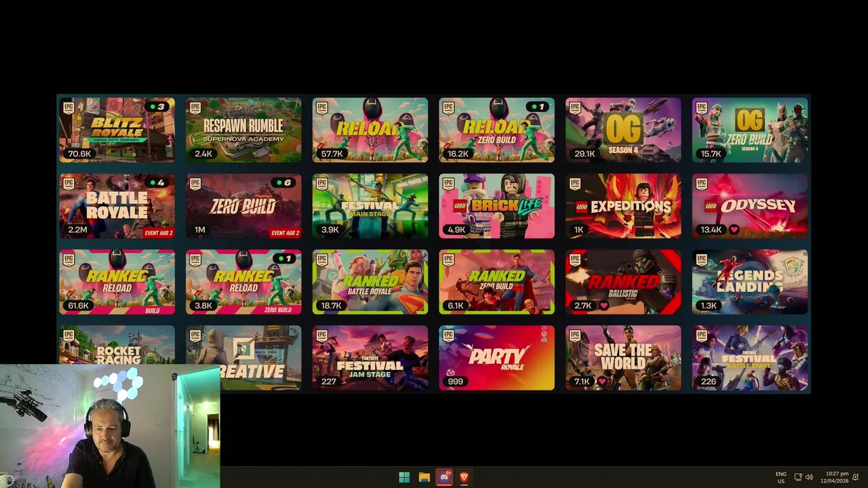Image resolution: width=868 pixels, height=488 pixels.
Task: Open Brave browser from the taskbar
Action: click(x=465, y=477)
